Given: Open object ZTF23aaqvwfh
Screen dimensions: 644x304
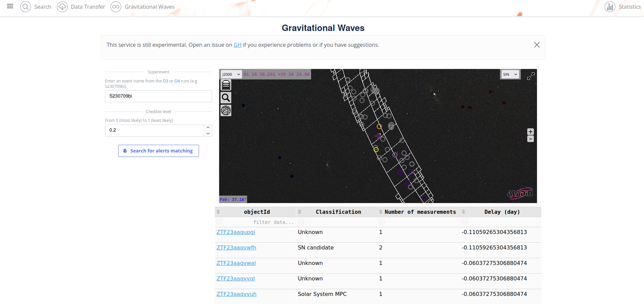Looking at the screenshot, I should coord(236,247).
